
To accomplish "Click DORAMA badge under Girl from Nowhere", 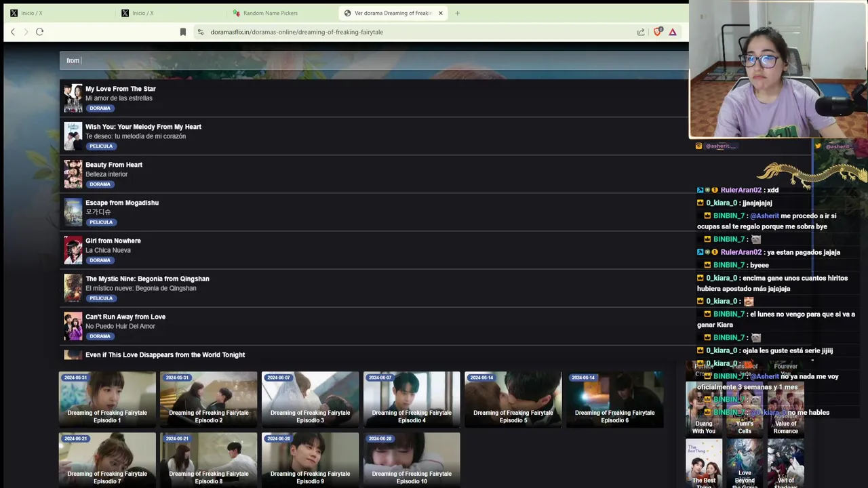I will pyautogui.click(x=100, y=260).
